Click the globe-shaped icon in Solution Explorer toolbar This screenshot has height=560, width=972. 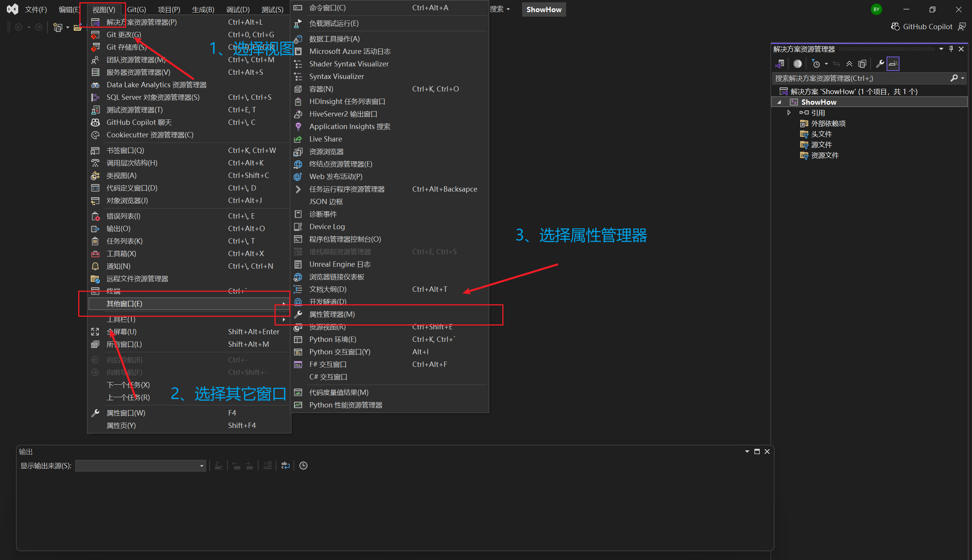798,64
